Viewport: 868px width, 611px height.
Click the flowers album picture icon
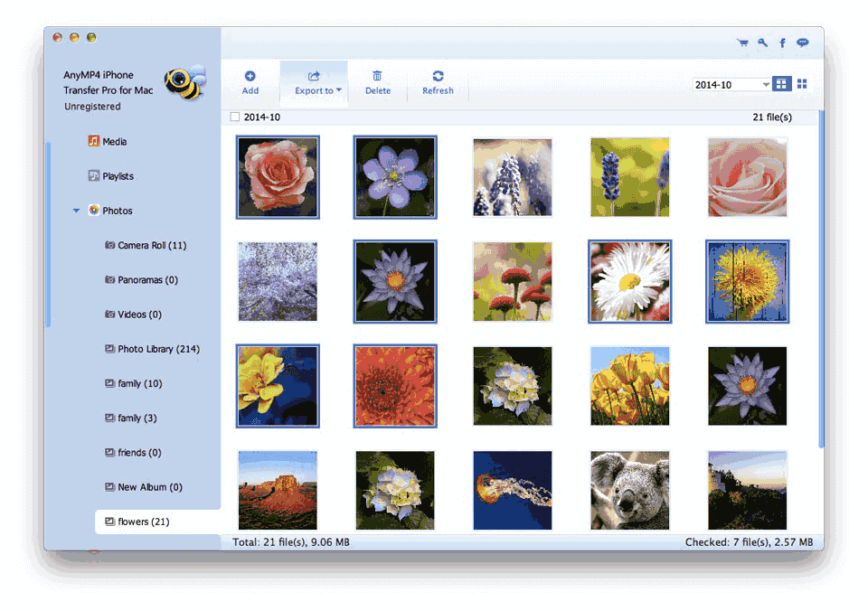pyautogui.click(x=110, y=522)
